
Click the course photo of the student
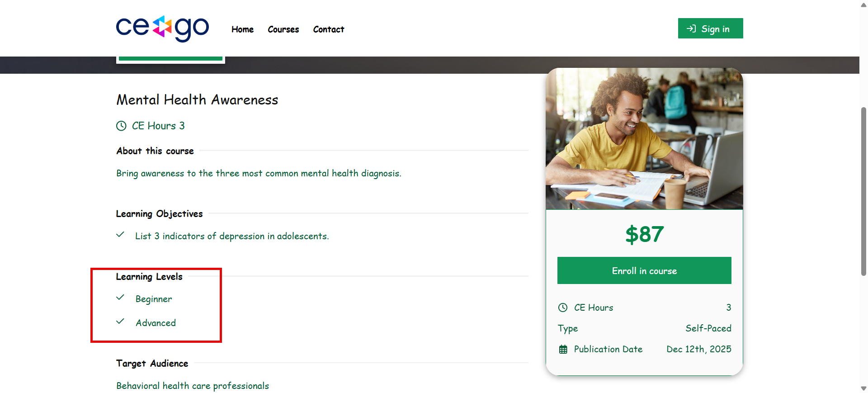(644, 139)
